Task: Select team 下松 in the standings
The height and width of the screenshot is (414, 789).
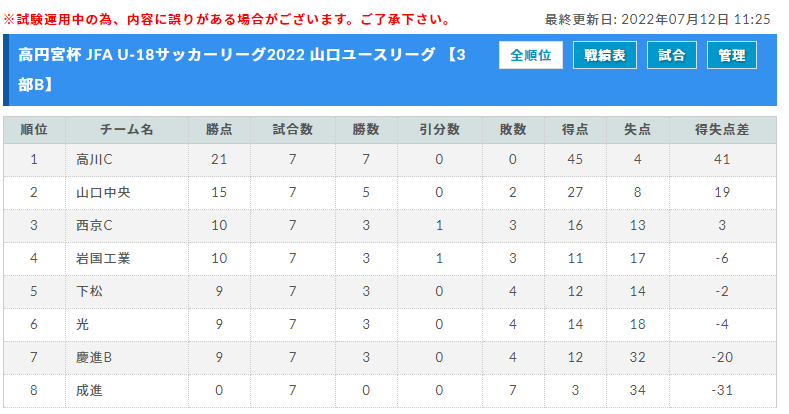Action: (89, 291)
